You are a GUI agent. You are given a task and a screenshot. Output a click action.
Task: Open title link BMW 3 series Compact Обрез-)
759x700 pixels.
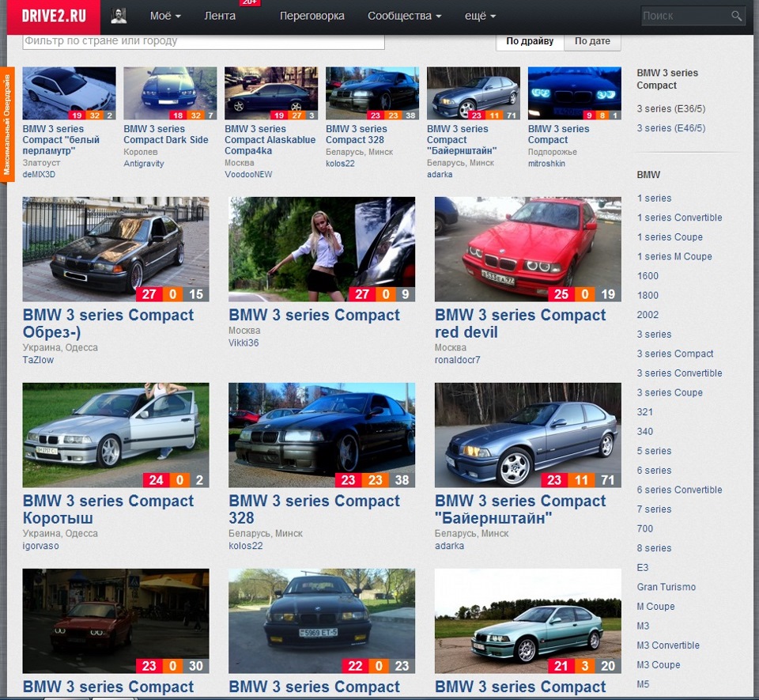point(108,324)
